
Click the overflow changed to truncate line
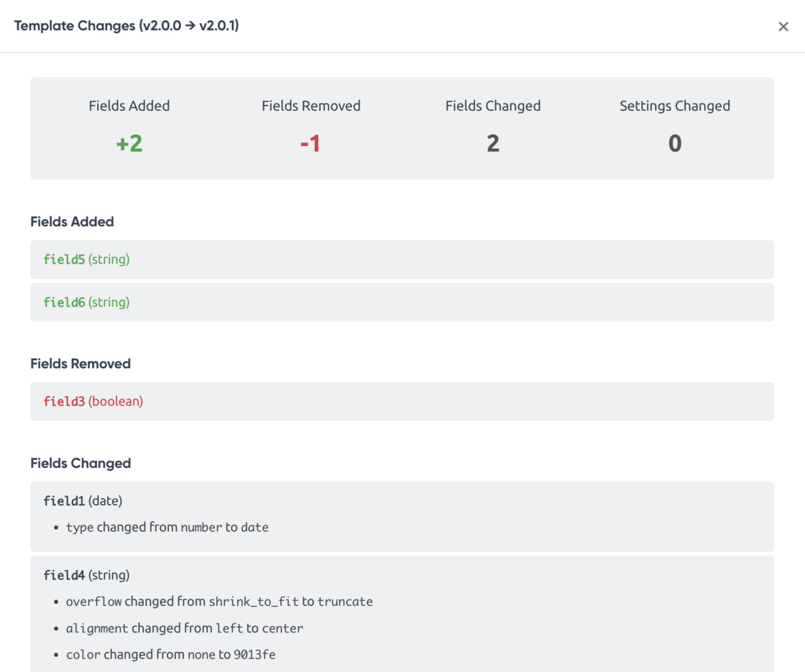(219, 602)
